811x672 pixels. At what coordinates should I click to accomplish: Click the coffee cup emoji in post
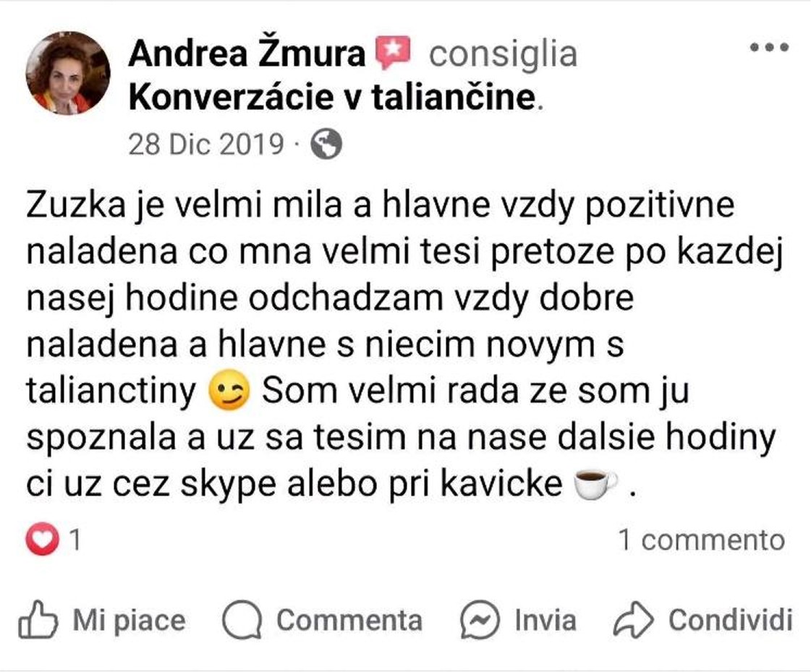pos(596,483)
